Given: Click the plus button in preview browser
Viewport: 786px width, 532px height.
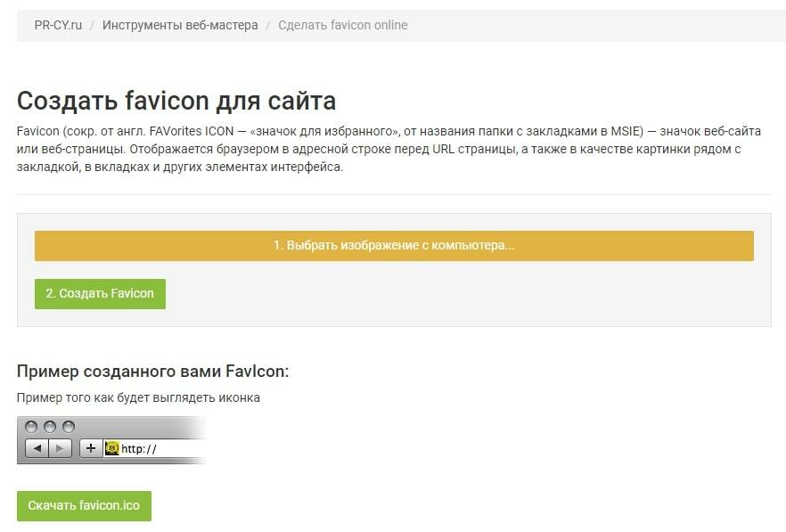Looking at the screenshot, I should pos(91,448).
